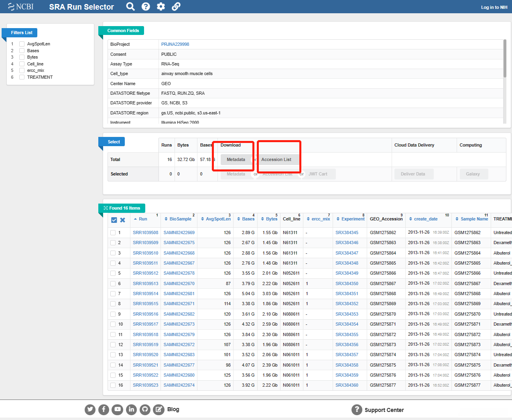
Task: Check the row checkbox for SRR1039523
Action: tap(113, 385)
